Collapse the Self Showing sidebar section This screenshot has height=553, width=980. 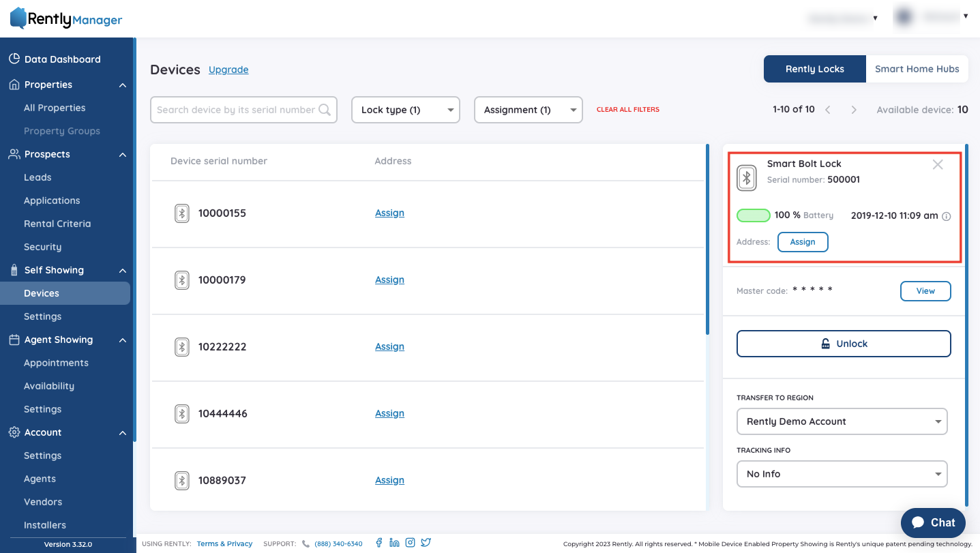pyautogui.click(x=123, y=271)
